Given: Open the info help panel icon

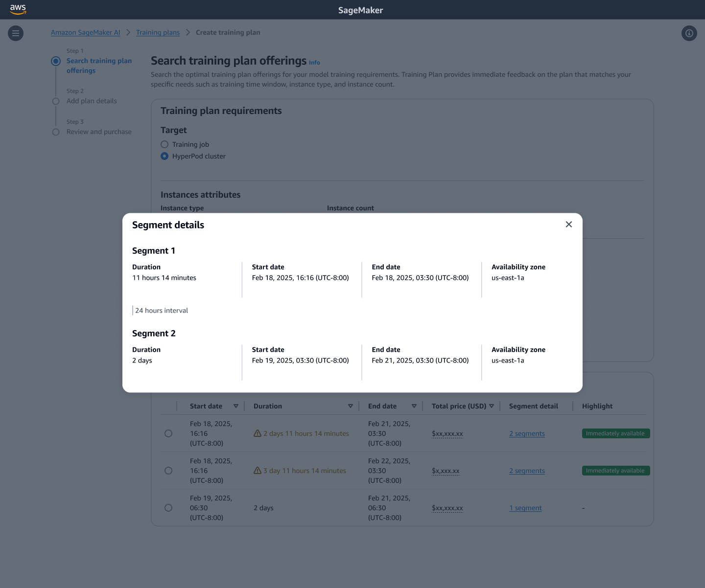Looking at the screenshot, I should (689, 33).
